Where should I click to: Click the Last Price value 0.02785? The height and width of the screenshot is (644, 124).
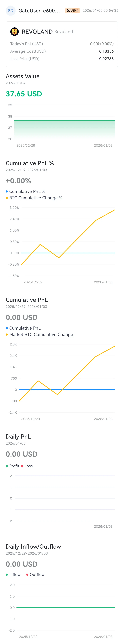click(x=106, y=59)
